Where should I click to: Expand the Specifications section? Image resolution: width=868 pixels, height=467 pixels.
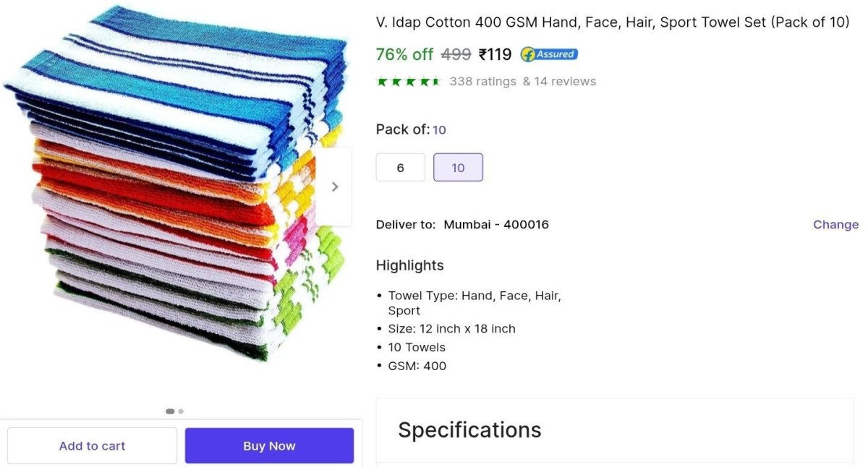[615, 430]
